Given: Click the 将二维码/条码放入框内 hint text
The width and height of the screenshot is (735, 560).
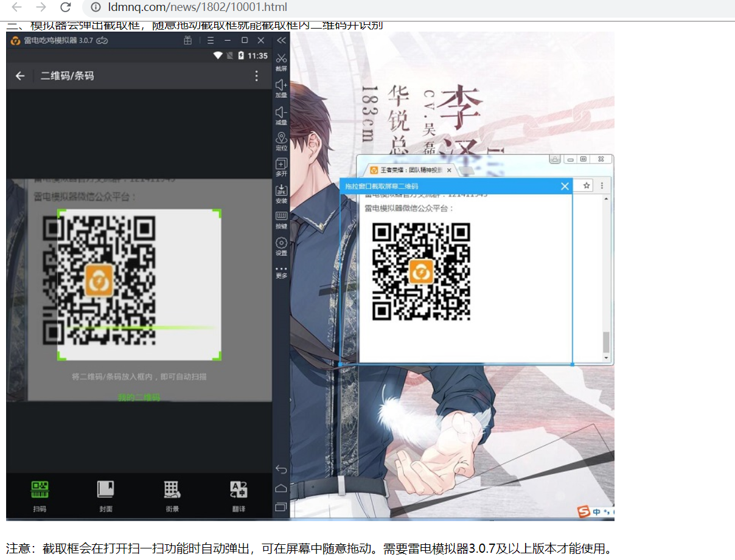Looking at the screenshot, I should coord(139,376).
